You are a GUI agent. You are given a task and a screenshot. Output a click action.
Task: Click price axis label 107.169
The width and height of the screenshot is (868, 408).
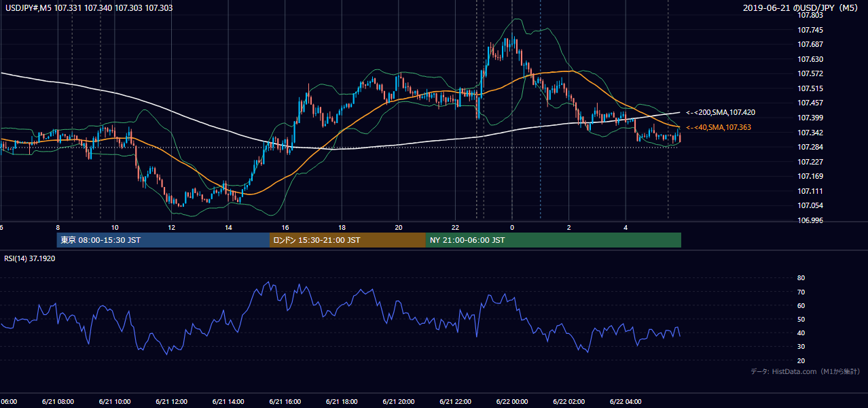pyautogui.click(x=810, y=176)
